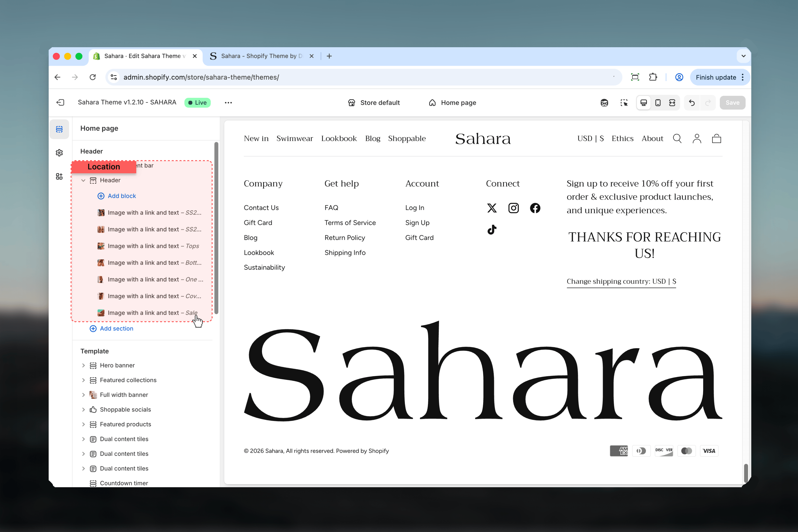Image resolution: width=798 pixels, height=532 pixels.
Task: Click the redo arrow icon
Action: click(708, 102)
